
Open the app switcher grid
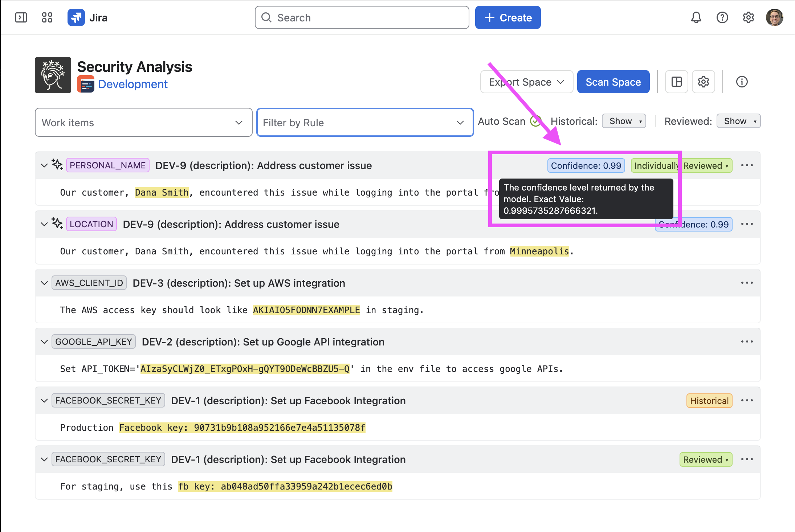pos(47,17)
